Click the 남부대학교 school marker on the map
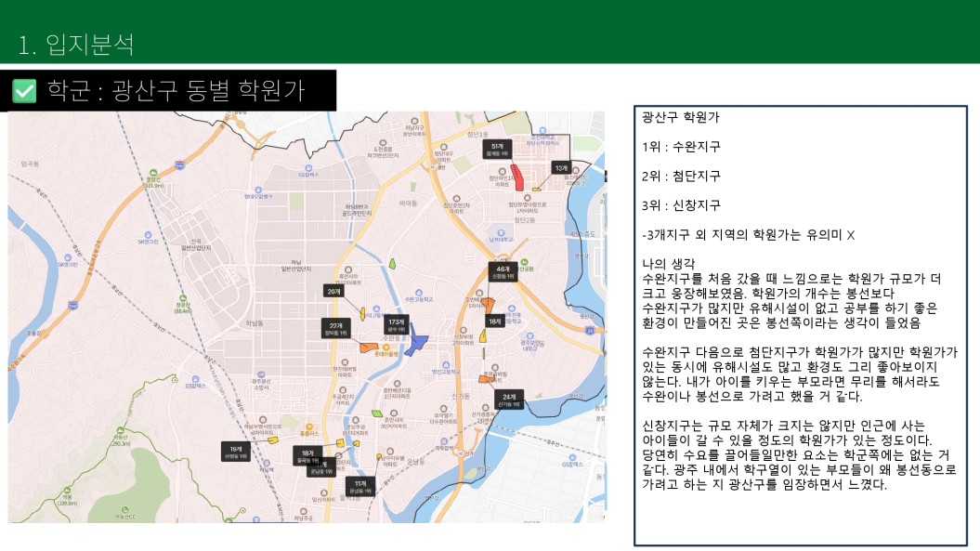The width and height of the screenshot is (980, 551). coord(500,232)
